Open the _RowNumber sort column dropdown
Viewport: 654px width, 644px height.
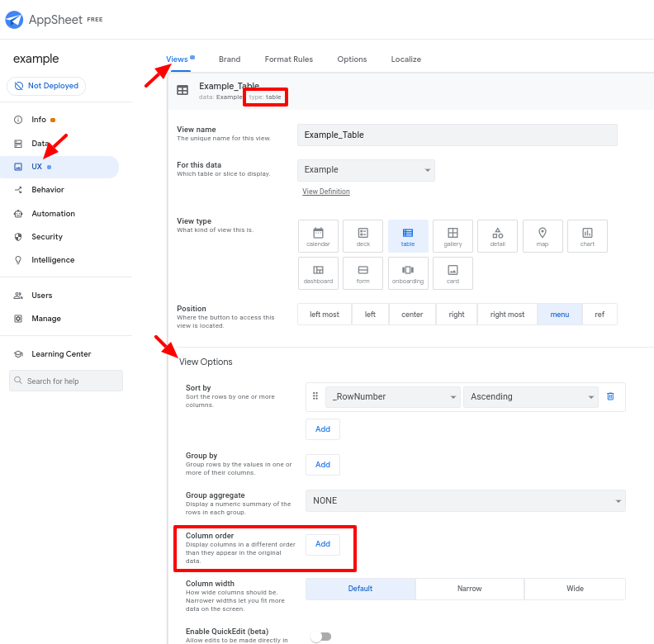[393, 396]
